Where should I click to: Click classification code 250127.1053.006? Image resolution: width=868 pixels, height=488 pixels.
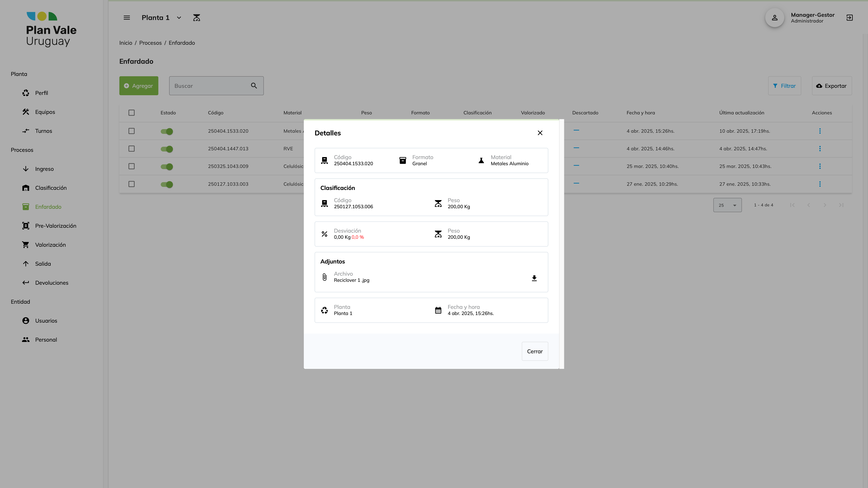[x=353, y=206]
